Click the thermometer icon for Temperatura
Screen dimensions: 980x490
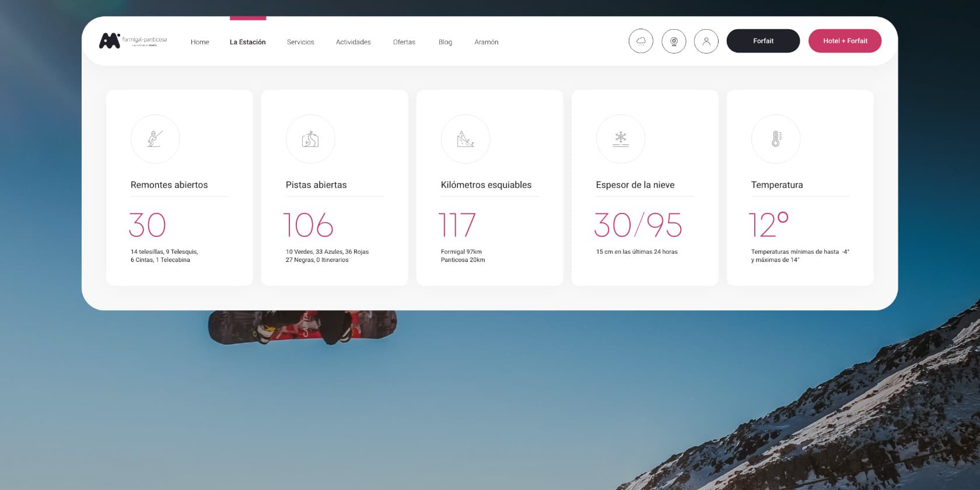[776, 139]
